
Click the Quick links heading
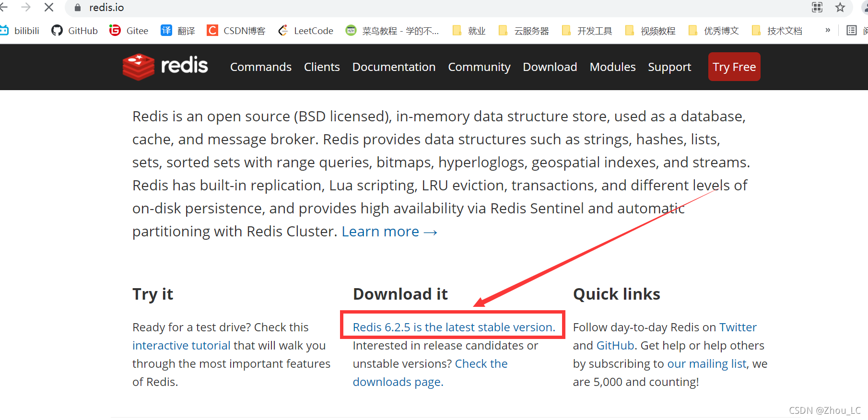[617, 294]
